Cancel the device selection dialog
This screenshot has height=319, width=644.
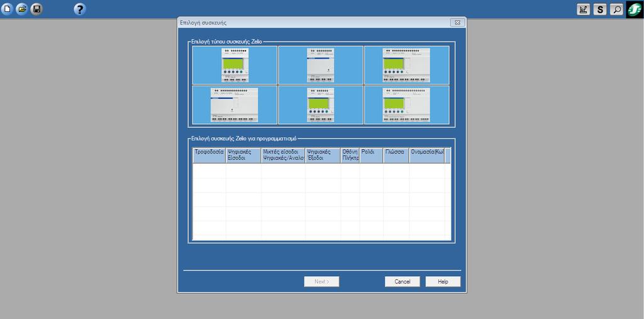point(402,282)
